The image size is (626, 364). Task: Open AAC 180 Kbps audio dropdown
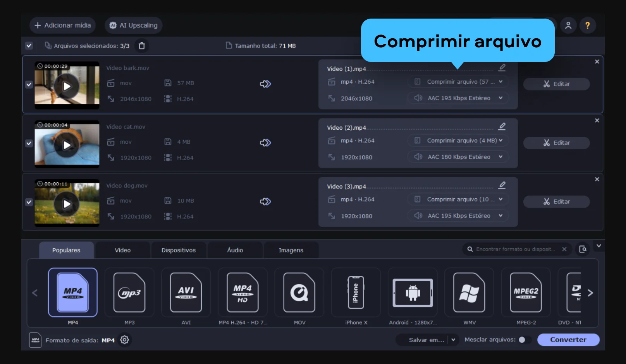click(458, 157)
